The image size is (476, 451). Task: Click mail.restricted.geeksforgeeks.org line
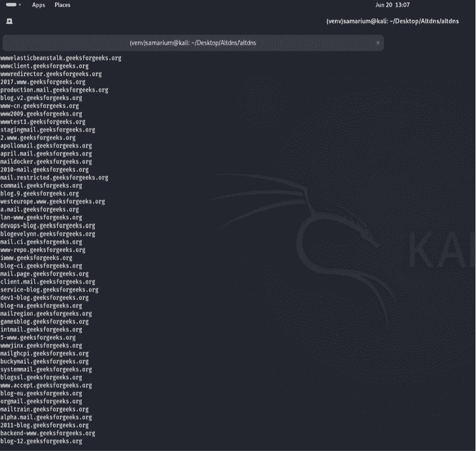click(x=54, y=178)
